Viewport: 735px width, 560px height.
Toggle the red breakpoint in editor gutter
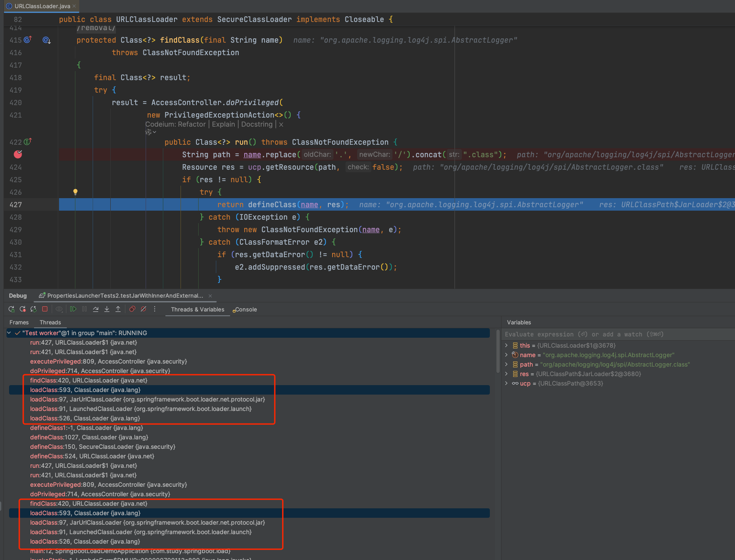click(18, 154)
